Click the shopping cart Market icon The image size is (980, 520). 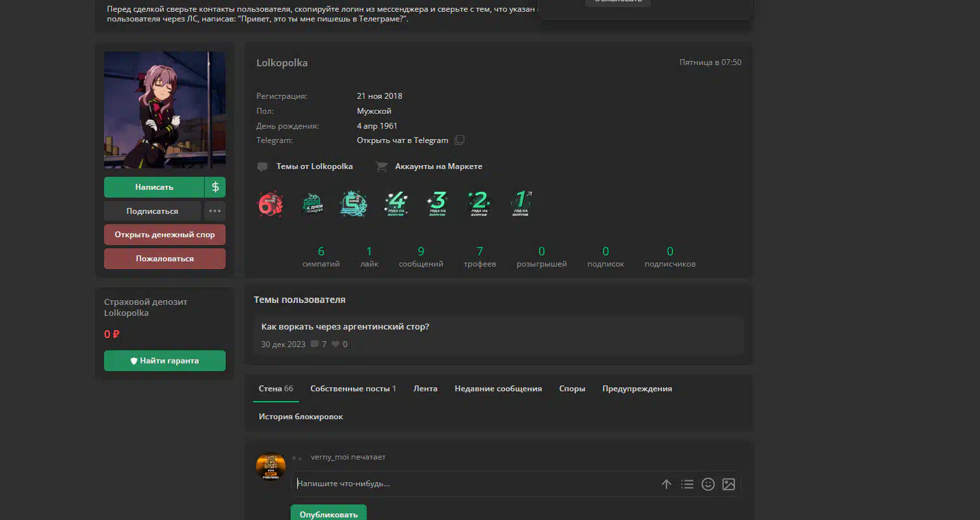[x=382, y=166]
